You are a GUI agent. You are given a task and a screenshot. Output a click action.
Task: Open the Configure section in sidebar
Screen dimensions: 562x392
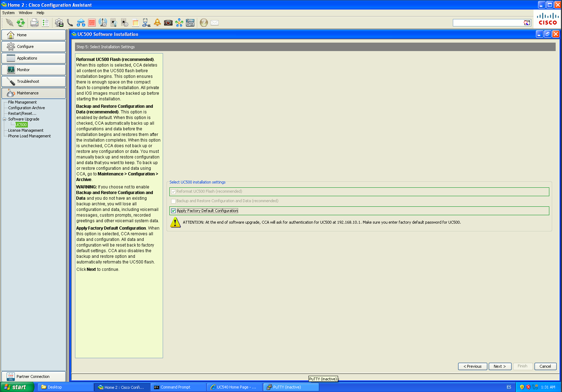coord(33,46)
